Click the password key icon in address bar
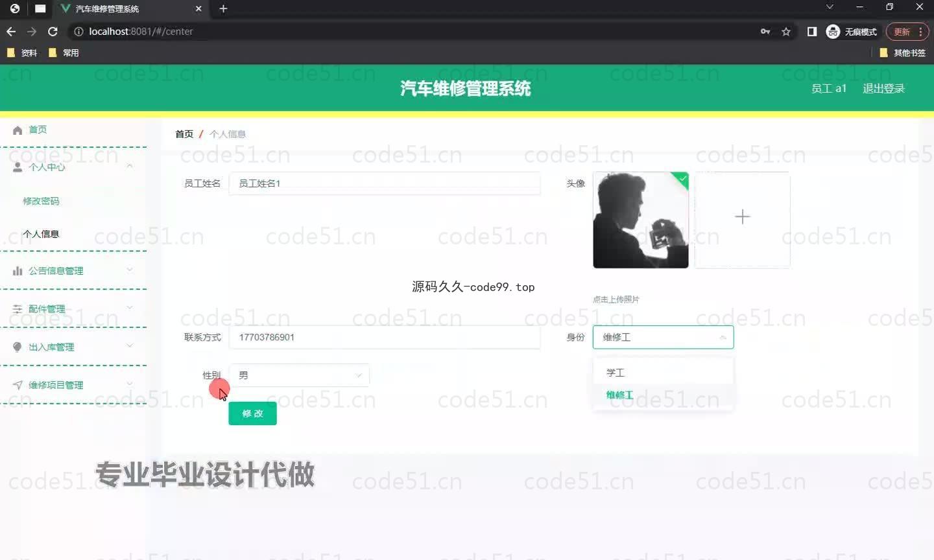Screen dimensions: 934x560 pos(765,31)
